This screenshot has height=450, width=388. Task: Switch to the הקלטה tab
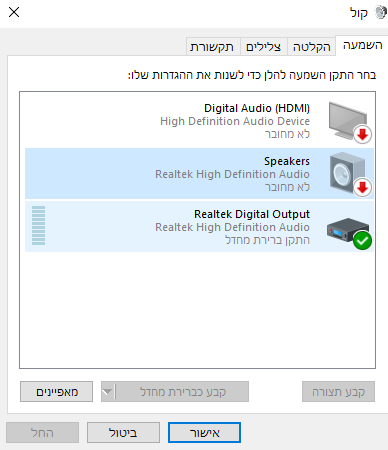tap(311, 47)
